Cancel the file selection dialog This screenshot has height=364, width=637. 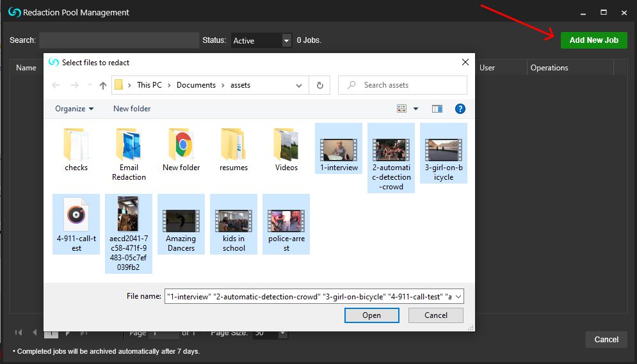[435, 315]
